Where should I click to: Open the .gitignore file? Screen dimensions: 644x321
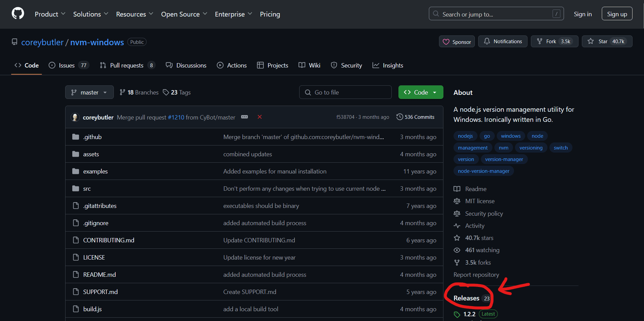tap(96, 223)
